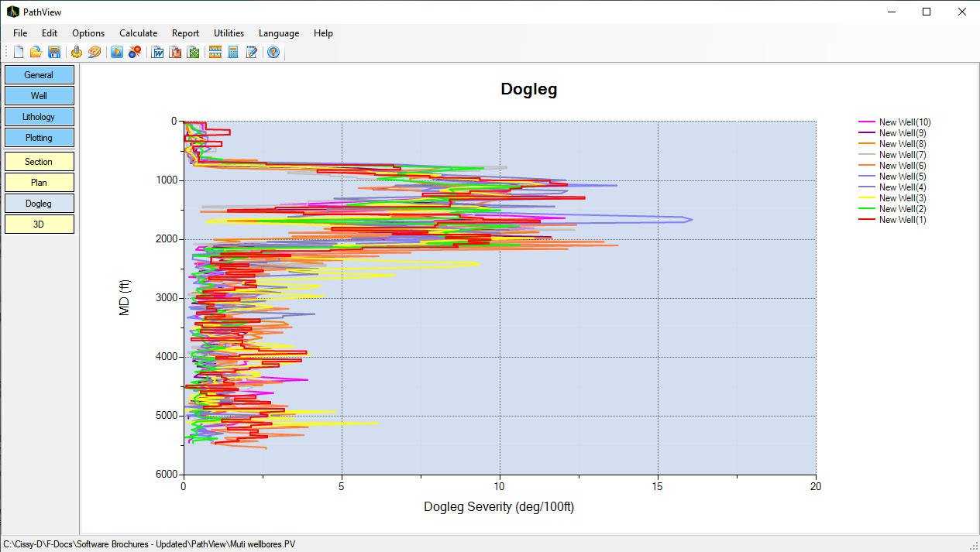The height and width of the screenshot is (552, 980).
Task: Click the color palette icon in the toolbar
Action: click(x=95, y=53)
